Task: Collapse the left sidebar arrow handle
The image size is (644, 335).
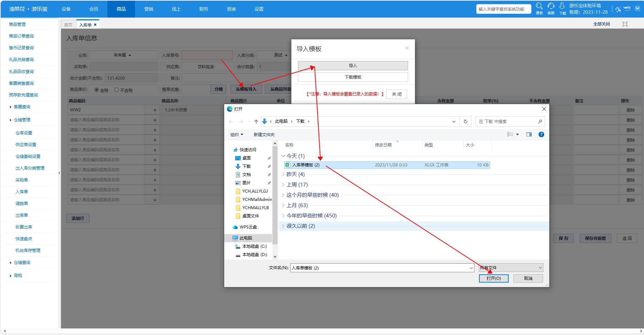Action: point(59,173)
